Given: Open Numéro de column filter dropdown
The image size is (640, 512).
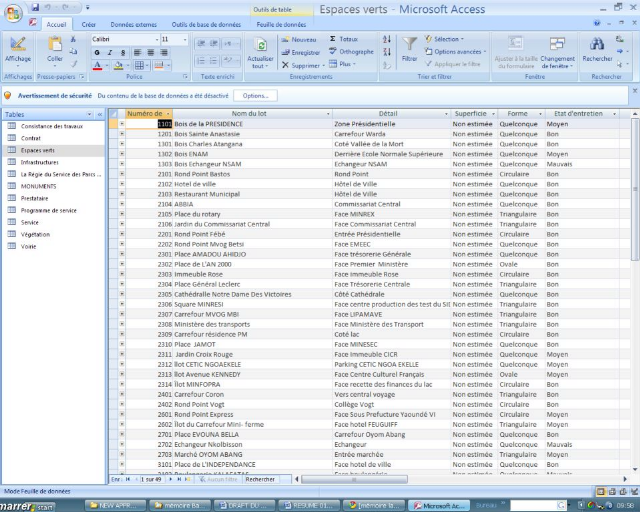Looking at the screenshot, I should [168, 114].
